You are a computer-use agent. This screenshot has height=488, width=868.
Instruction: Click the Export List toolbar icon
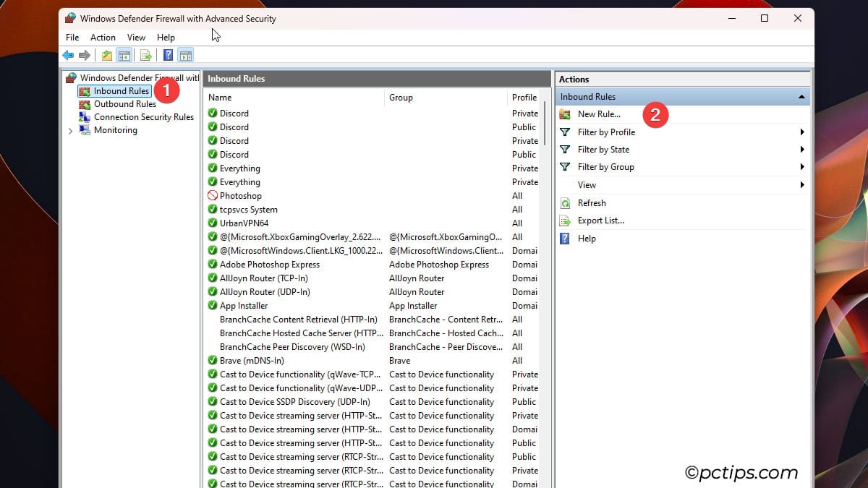coord(145,55)
